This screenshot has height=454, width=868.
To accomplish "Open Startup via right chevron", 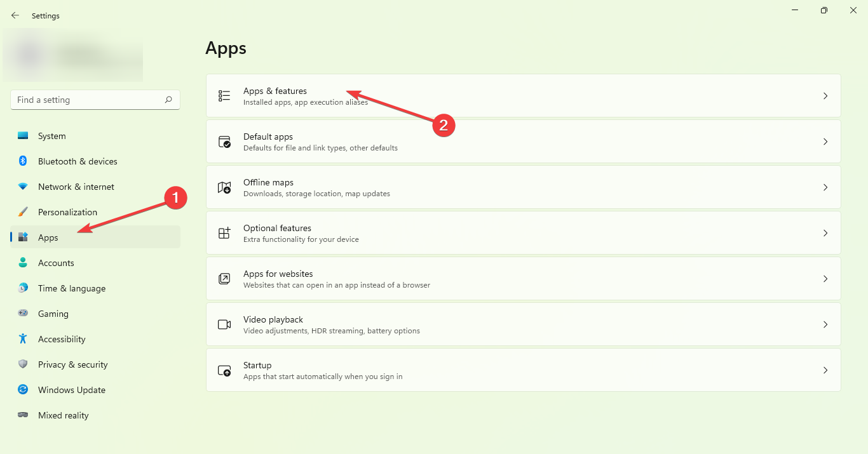I will pyautogui.click(x=825, y=370).
